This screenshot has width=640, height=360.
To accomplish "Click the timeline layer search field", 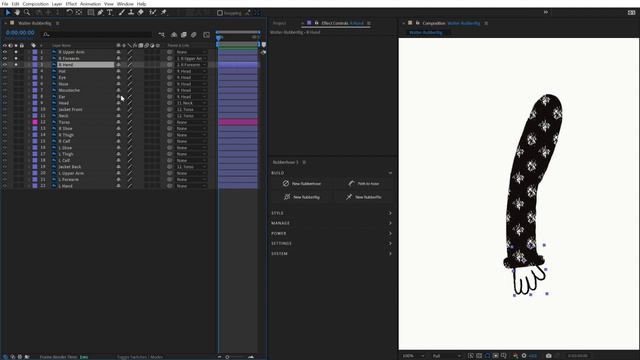I will point(98,34).
